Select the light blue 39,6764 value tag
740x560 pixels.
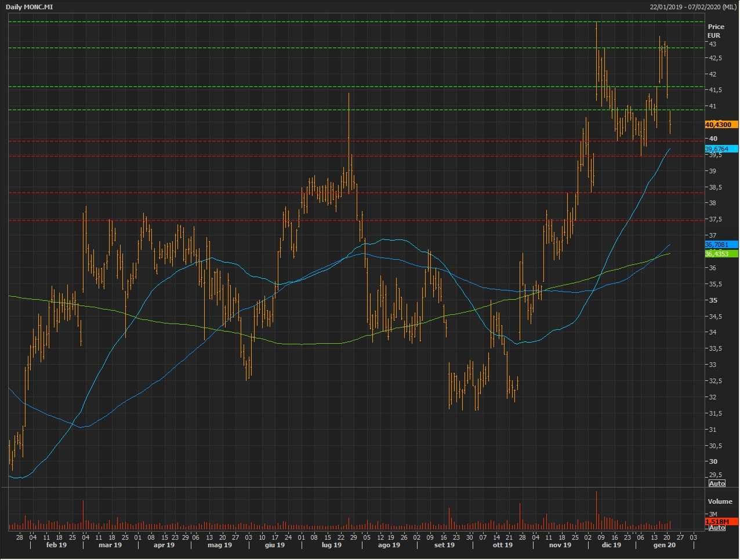(x=721, y=149)
